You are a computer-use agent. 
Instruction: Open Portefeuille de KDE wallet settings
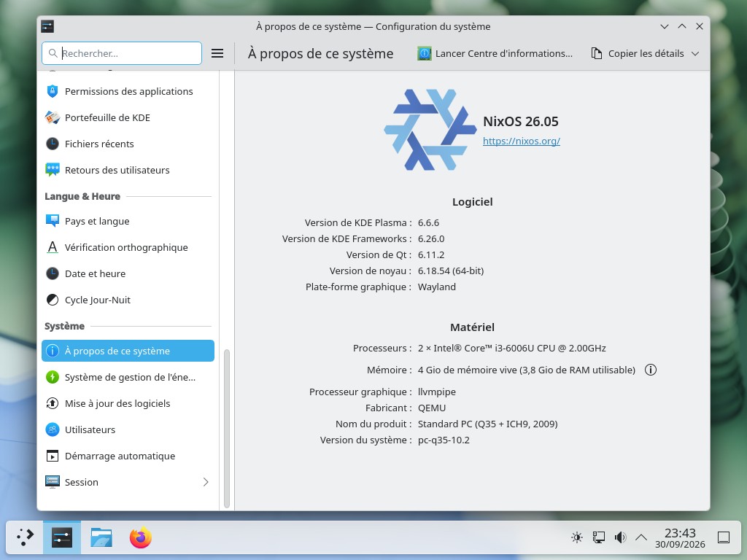pos(128,117)
